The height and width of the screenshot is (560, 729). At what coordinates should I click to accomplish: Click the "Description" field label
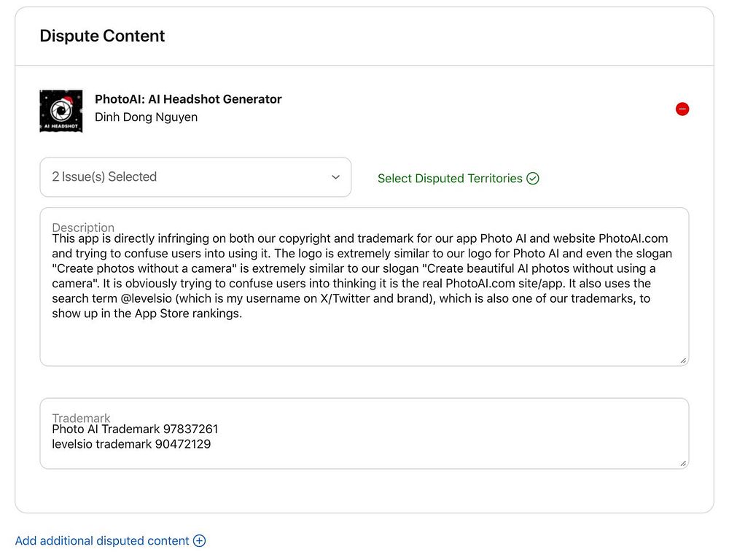[83, 227]
